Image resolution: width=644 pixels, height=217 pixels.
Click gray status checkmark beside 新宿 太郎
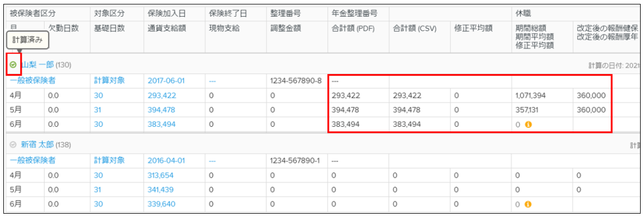(13, 145)
